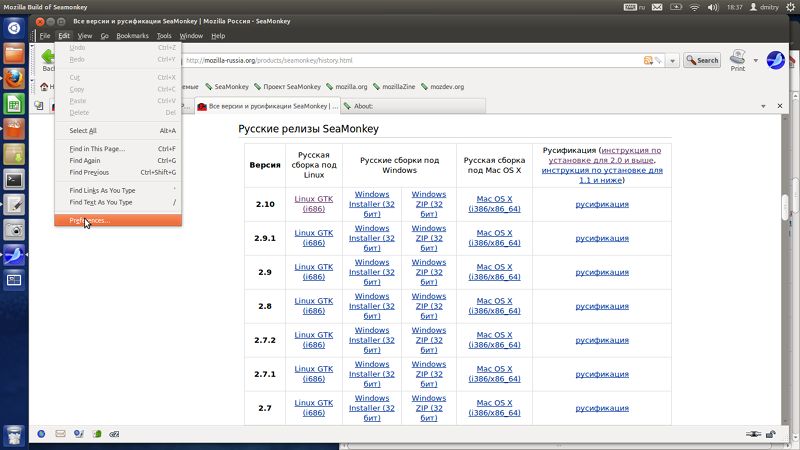Screen dimensions: 800x450
Task: Choose Preferences... in the Edit menu
Action: point(118,220)
